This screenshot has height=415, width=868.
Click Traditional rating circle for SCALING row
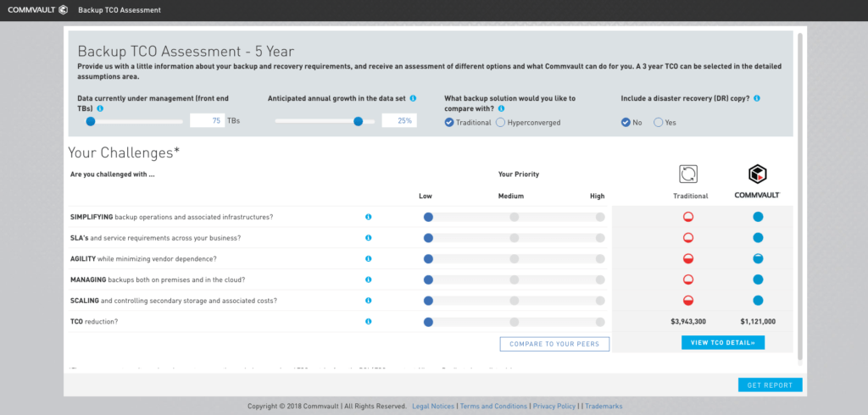[688, 301]
